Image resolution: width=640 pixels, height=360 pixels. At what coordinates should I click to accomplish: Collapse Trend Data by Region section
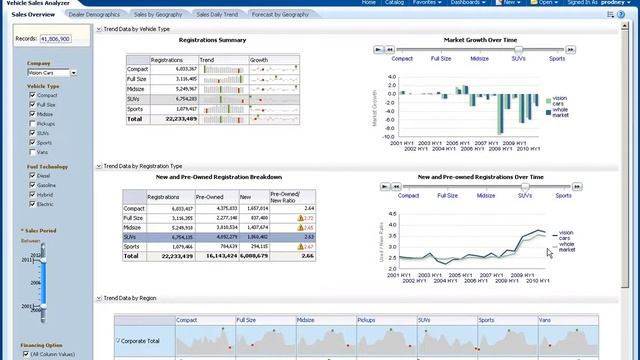(99, 298)
